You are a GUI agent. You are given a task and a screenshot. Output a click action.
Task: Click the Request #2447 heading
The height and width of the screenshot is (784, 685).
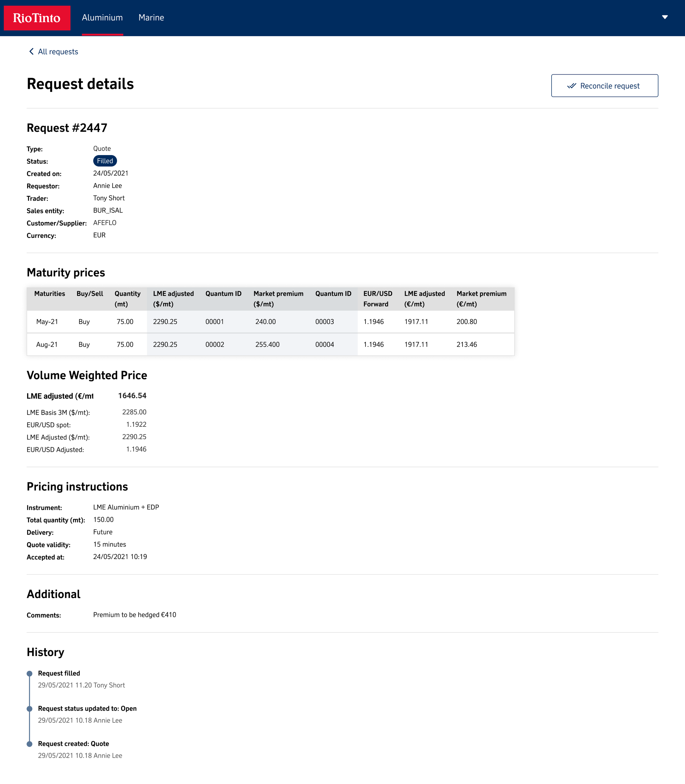pos(67,128)
